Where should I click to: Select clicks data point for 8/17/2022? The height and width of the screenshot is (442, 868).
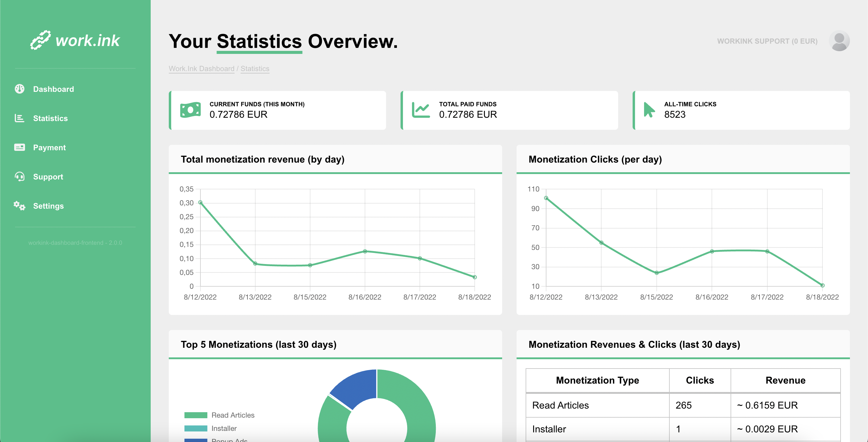click(x=767, y=251)
